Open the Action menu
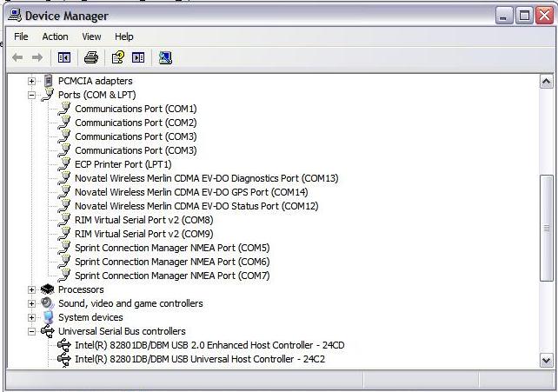This screenshot has height=392, width=558. pos(55,37)
